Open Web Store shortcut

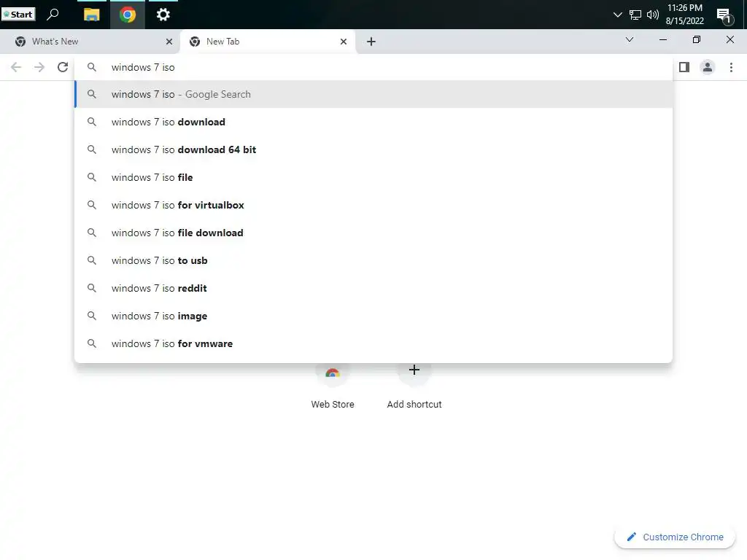(333, 386)
